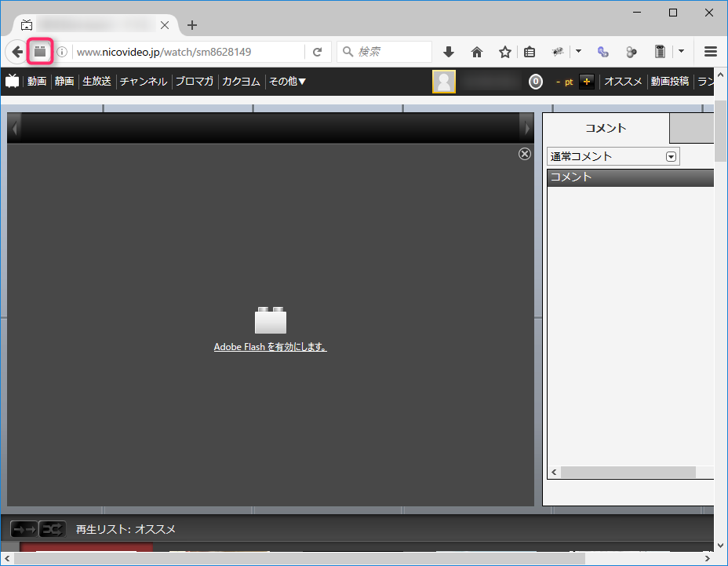Collapse the panel with the left triangle above the video
Viewport: 728px width, 566px height.
point(15,127)
